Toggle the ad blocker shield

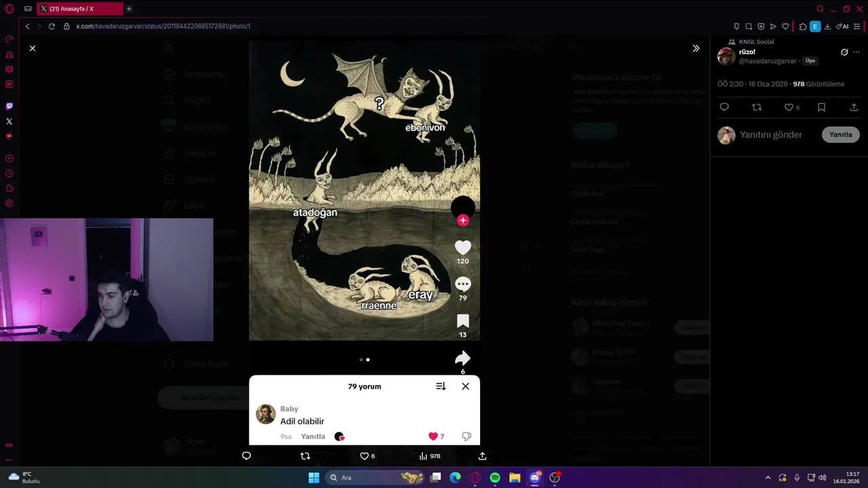pyautogui.click(x=761, y=26)
